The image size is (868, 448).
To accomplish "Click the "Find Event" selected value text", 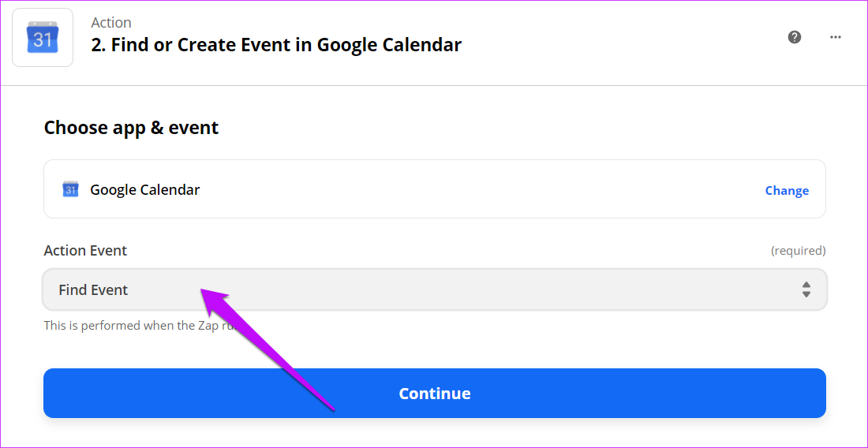I will pyautogui.click(x=93, y=289).
